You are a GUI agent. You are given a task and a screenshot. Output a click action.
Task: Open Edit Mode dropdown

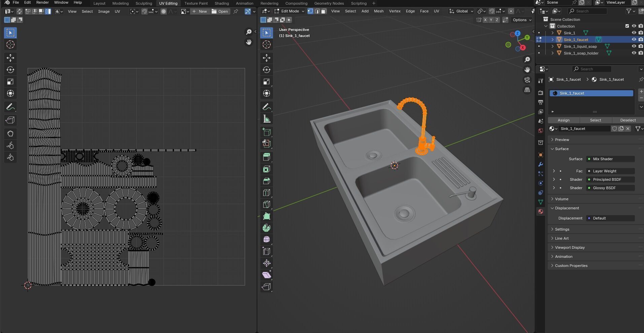[x=290, y=11]
